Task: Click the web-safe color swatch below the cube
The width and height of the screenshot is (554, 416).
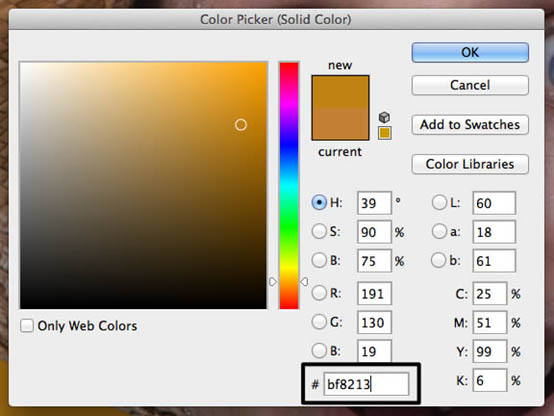Action: [384, 133]
